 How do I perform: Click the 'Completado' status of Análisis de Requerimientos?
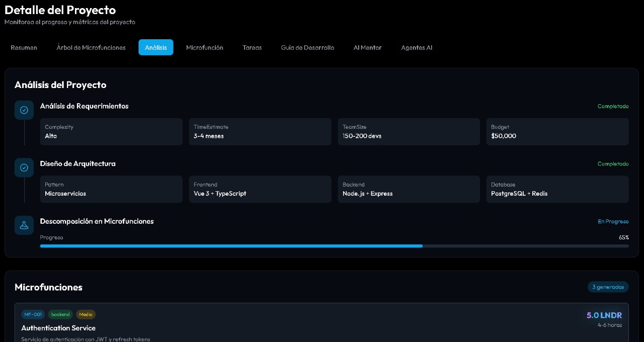pos(613,106)
